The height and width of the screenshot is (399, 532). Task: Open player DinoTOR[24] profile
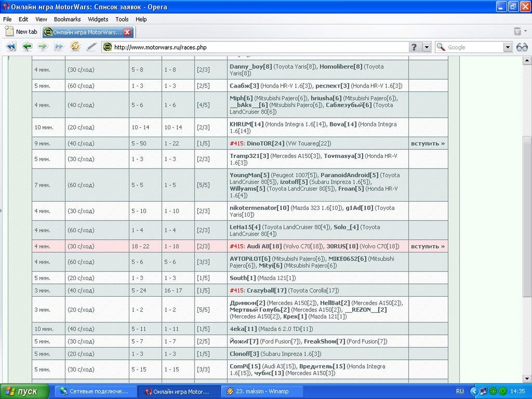[265, 143]
